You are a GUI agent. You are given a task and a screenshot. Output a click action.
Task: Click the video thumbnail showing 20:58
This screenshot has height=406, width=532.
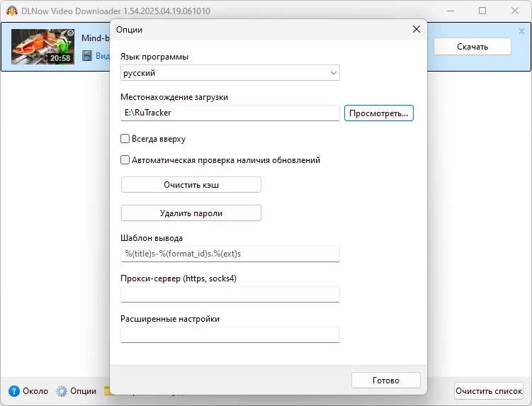pos(43,47)
